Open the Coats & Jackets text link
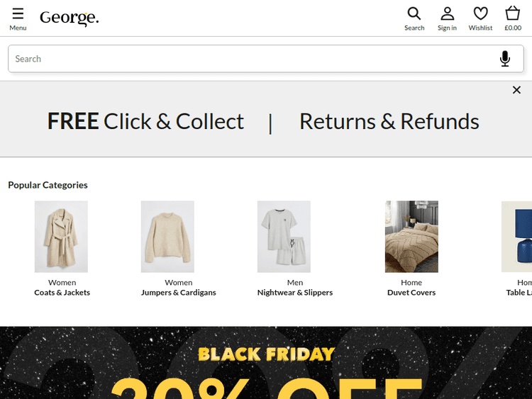 click(x=62, y=293)
